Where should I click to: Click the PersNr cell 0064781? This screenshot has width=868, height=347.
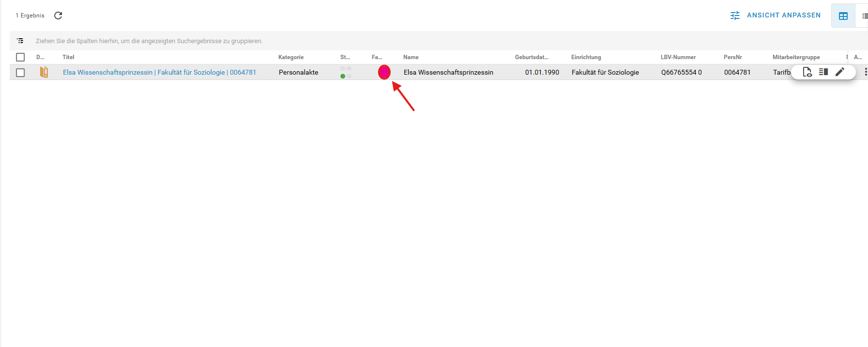737,72
